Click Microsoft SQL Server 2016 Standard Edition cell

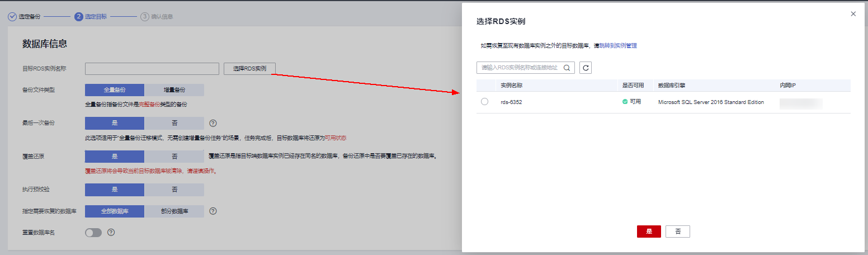click(x=711, y=102)
